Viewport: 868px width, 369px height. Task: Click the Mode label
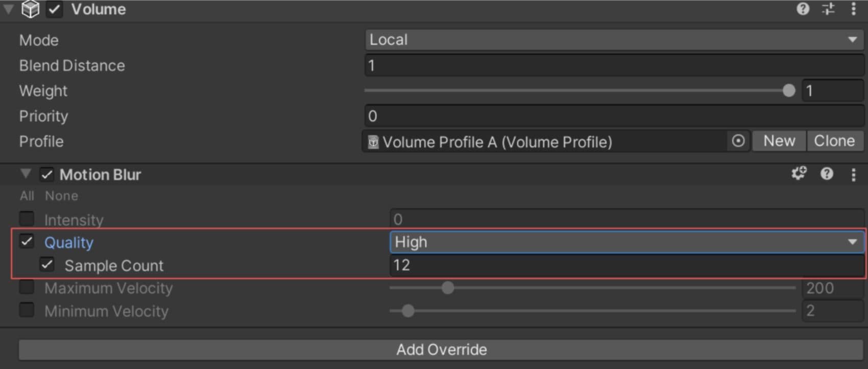pyautogui.click(x=39, y=40)
